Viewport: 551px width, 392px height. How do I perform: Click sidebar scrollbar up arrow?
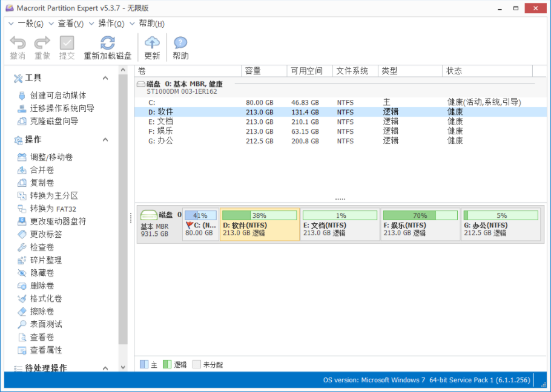tap(123, 70)
